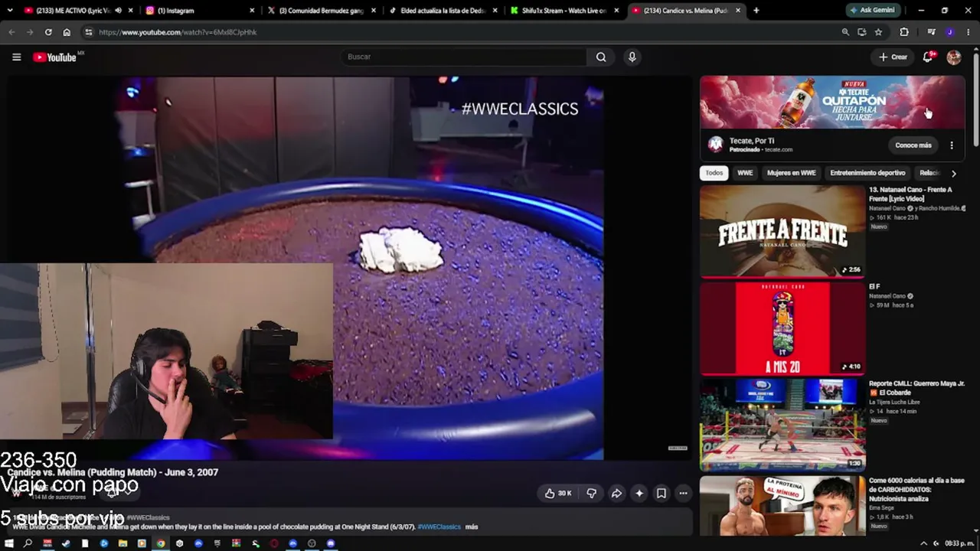Switch to the Instagram tab
The height and width of the screenshot is (551, 980).
click(x=201, y=11)
